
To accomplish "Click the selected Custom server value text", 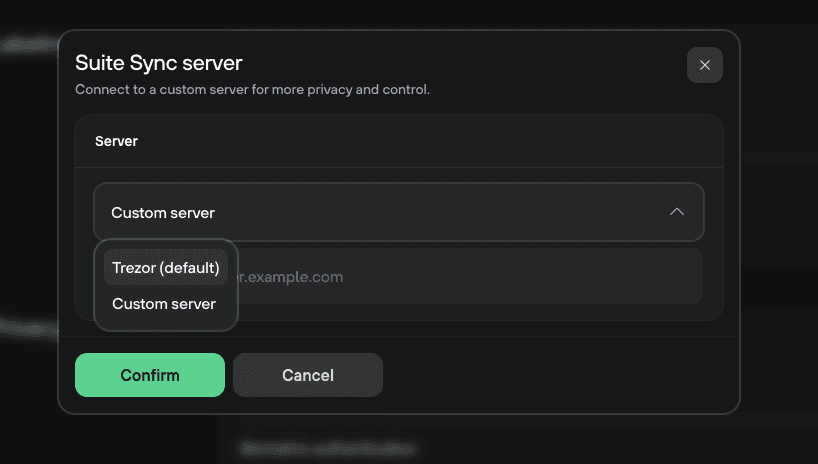I will pos(163,213).
